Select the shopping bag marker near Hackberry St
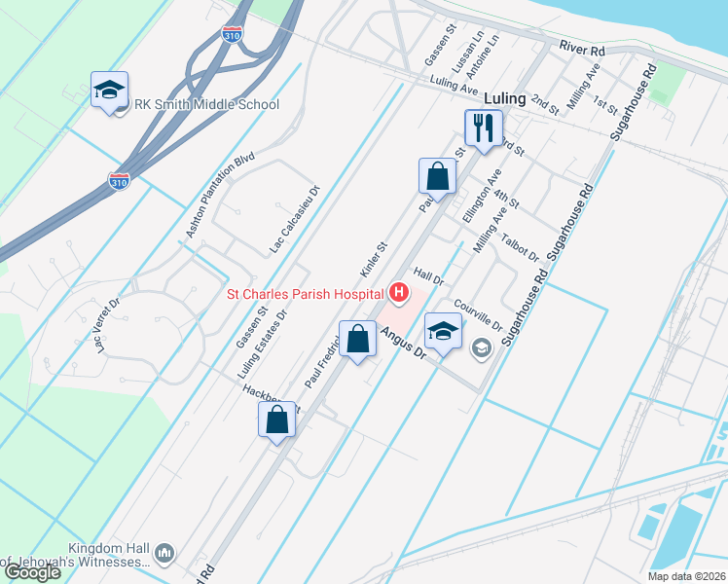This screenshot has width=728, height=584. [276, 421]
